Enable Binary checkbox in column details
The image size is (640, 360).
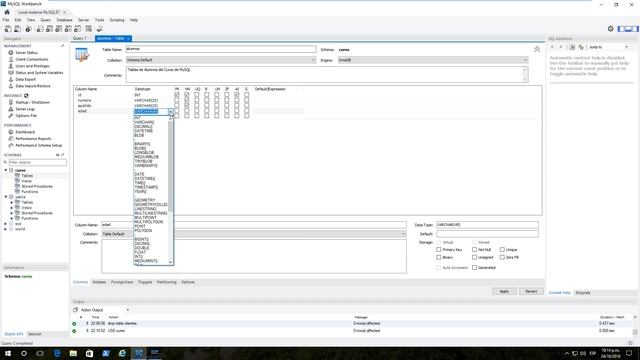[439, 258]
